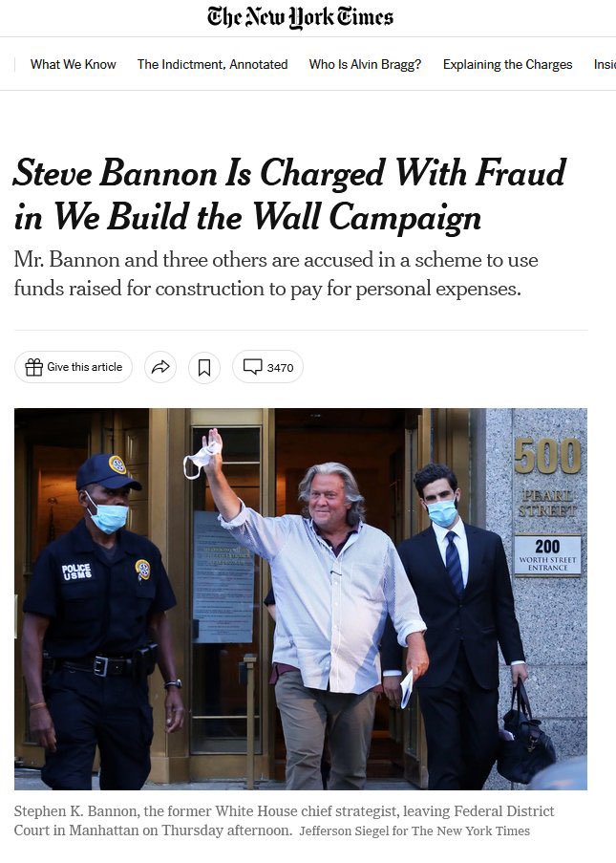Click the article summary subheading
Image resolution: width=616 pixels, height=863 pixels.
click(x=276, y=274)
